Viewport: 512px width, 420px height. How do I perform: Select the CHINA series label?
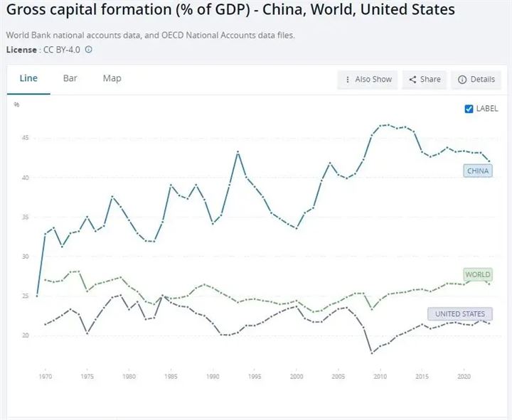pyautogui.click(x=479, y=171)
